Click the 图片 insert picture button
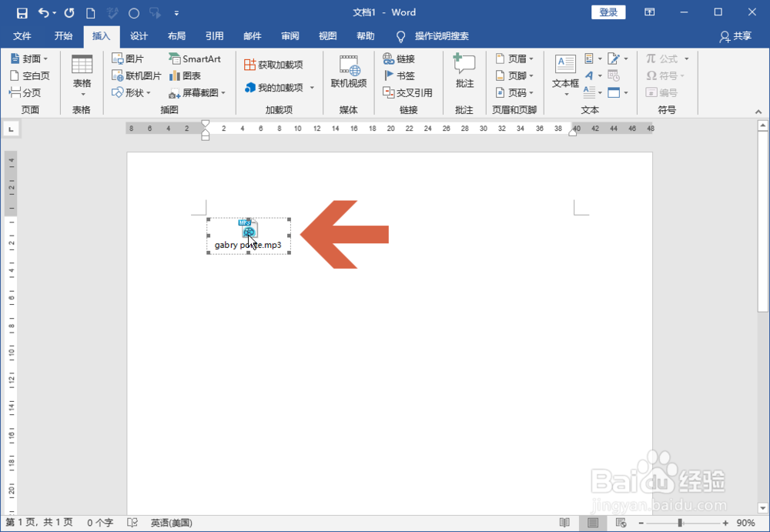This screenshot has width=770, height=532. pos(128,59)
